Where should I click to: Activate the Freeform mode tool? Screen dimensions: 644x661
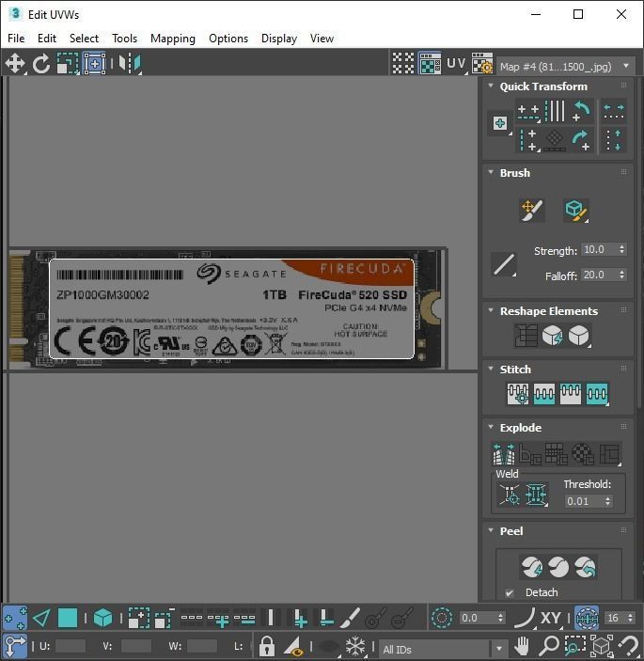[94, 64]
